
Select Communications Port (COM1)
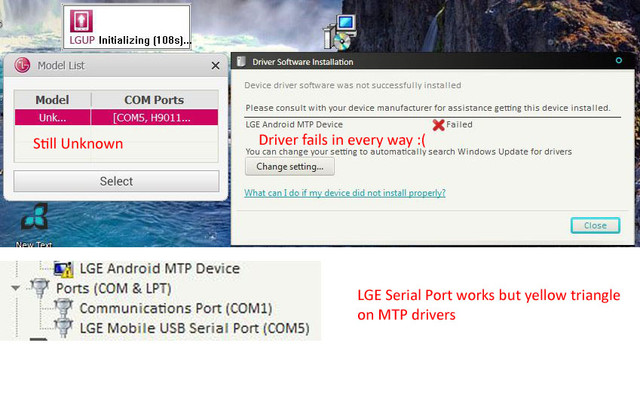click(x=176, y=308)
